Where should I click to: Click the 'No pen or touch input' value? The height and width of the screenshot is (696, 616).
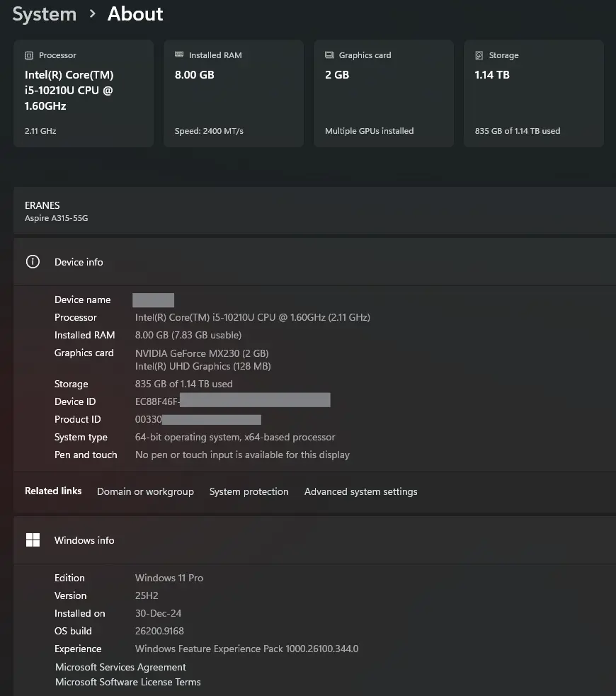[242, 455]
